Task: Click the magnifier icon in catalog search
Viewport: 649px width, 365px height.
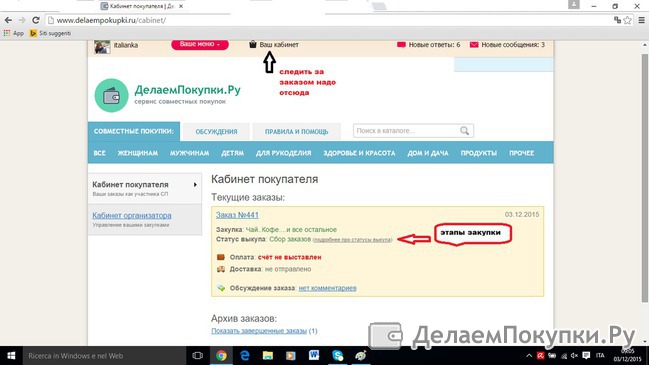Action: (x=464, y=131)
